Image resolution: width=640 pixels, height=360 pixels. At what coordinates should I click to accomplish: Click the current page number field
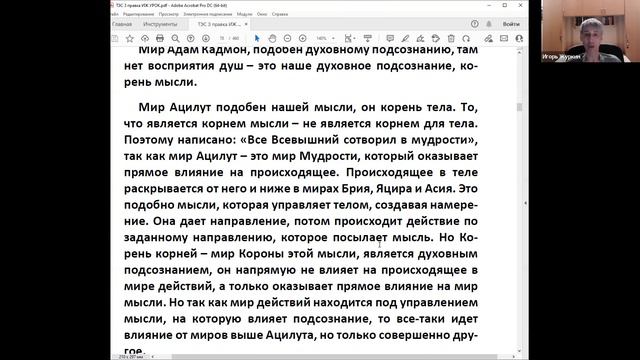(222, 38)
